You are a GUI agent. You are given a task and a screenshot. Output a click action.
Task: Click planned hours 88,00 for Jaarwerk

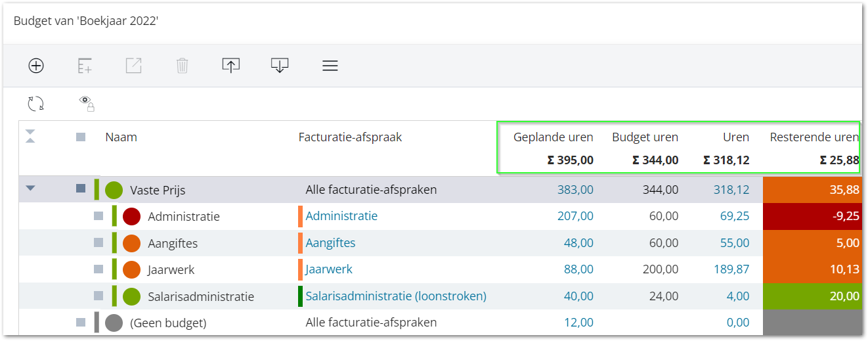(x=578, y=269)
